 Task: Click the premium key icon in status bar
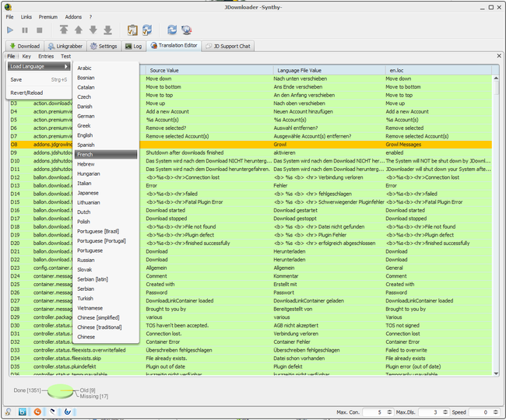point(8,411)
